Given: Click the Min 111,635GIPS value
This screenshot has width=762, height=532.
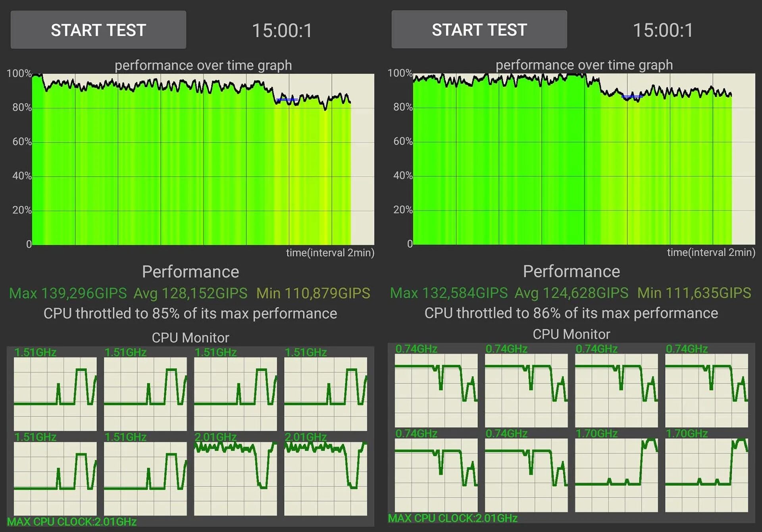Looking at the screenshot, I should click(x=694, y=293).
